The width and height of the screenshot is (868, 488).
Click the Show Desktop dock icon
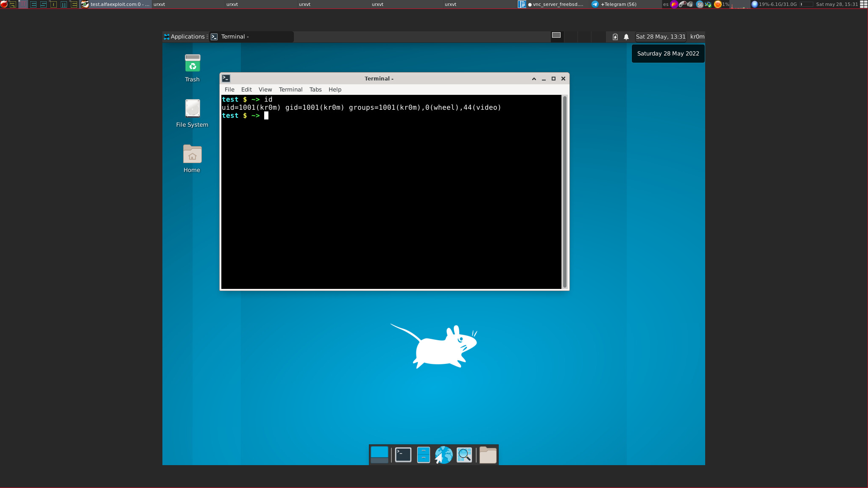(x=379, y=455)
